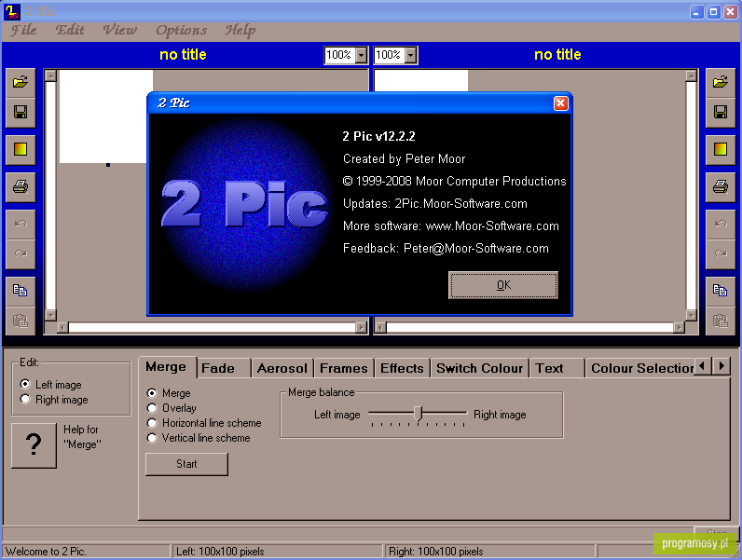Switch to the Aerosol tab
742x560 pixels.
[x=282, y=368]
